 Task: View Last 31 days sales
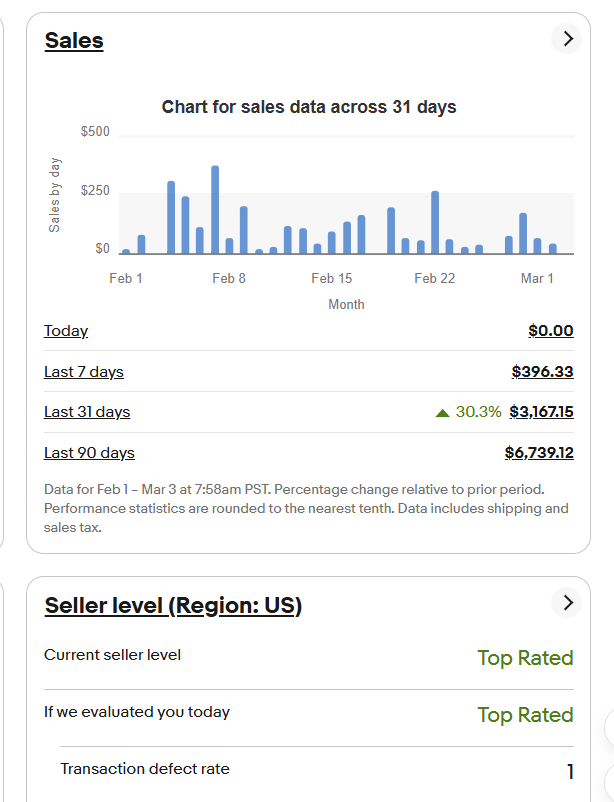tap(86, 411)
